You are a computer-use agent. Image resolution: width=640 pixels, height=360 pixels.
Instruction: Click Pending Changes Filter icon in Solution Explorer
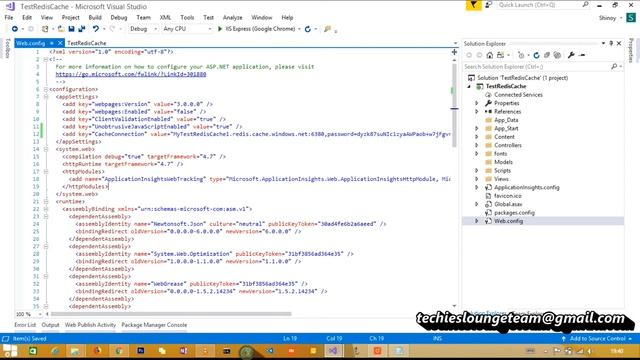521,55
